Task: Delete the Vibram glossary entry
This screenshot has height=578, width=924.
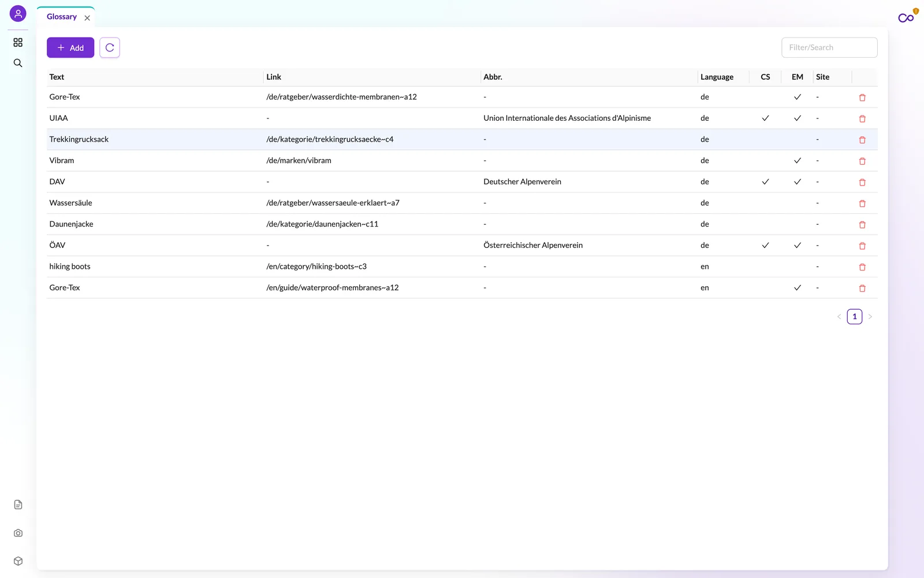Action: pos(862,161)
